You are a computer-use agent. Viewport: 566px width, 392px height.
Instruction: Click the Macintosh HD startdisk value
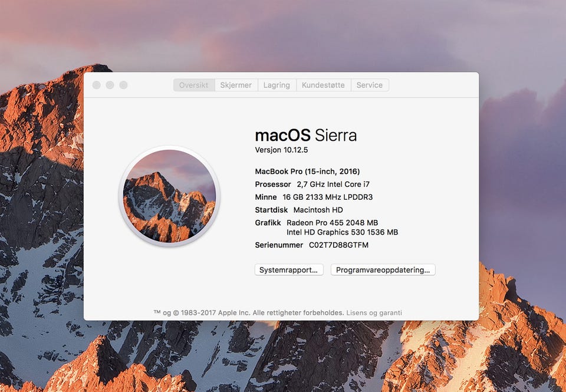point(318,210)
